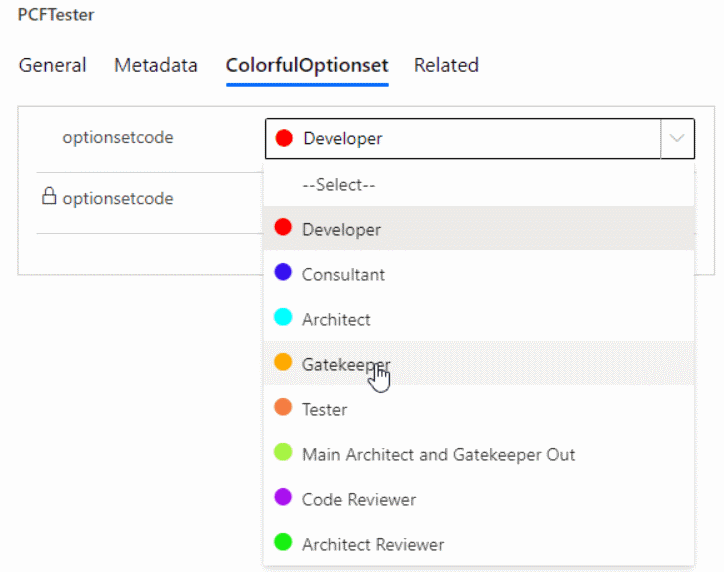Image resolution: width=724 pixels, height=572 pixels.
Task: Click the red Developer list color dot
Action: pos(283,227)
